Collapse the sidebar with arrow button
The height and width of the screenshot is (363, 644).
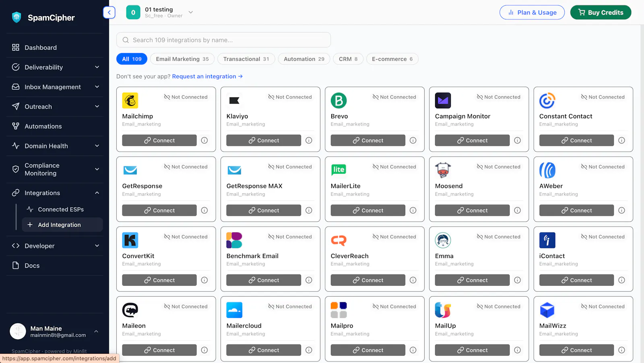(109, 12)
